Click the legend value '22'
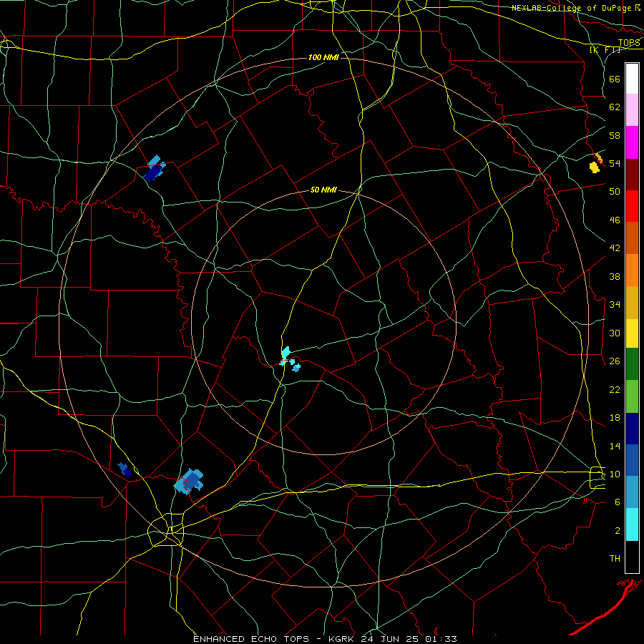 [x=615, y=389]
